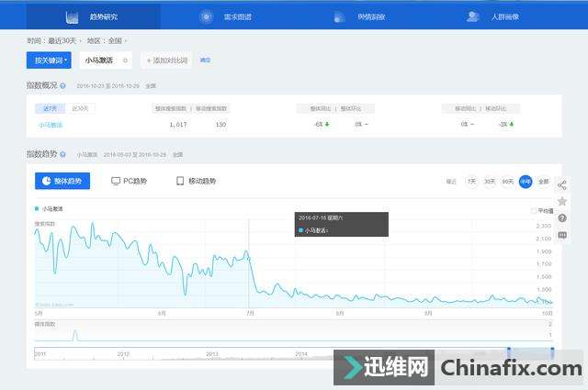Click the star favorite icon on right sidebar

561,202
